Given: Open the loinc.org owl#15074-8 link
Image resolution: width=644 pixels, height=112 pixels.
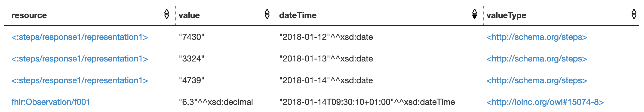Looking at the screenshot, I should pyautogui.click(x=545, y=102).
